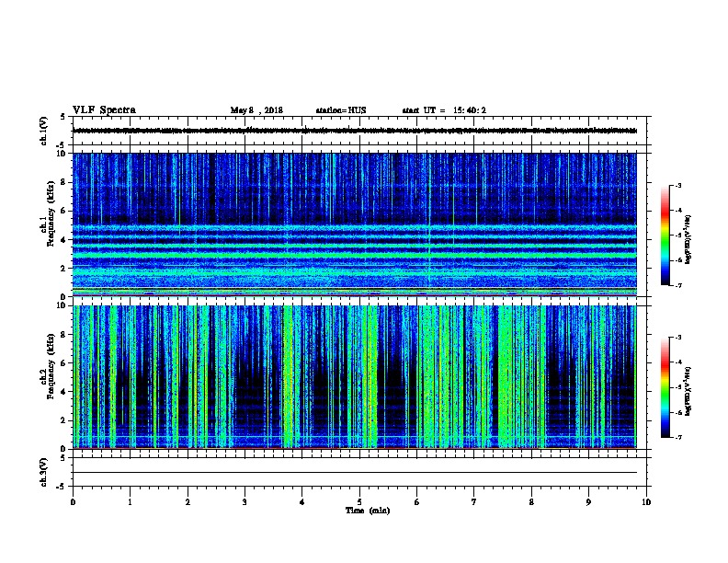Click the ch.1 spectrogram color scale bar

[665, 236]
